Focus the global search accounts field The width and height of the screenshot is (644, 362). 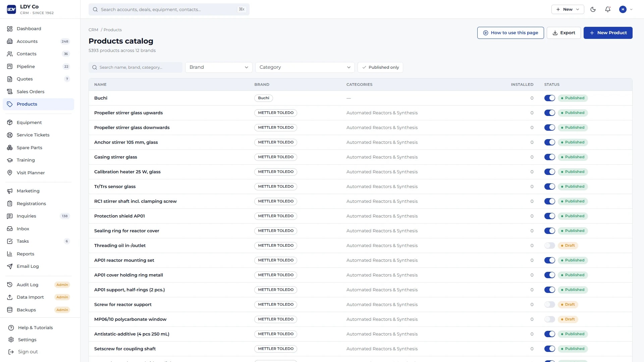169,9
